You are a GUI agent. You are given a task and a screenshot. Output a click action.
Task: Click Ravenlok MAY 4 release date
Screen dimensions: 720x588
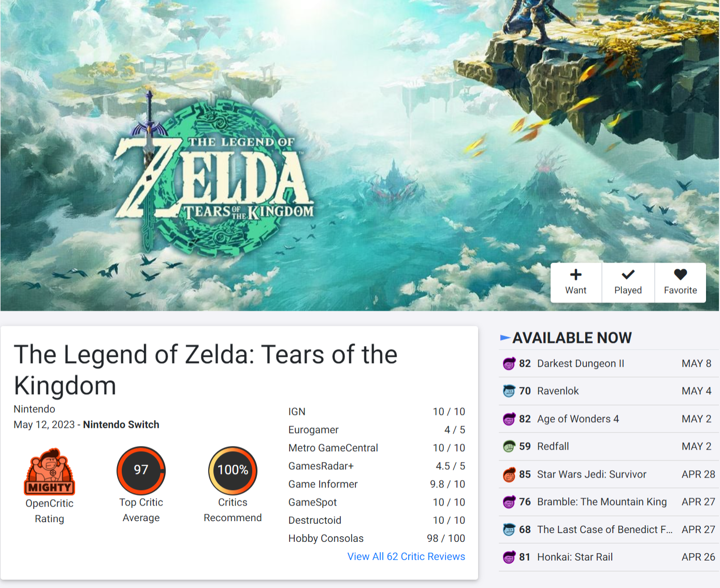697,391
